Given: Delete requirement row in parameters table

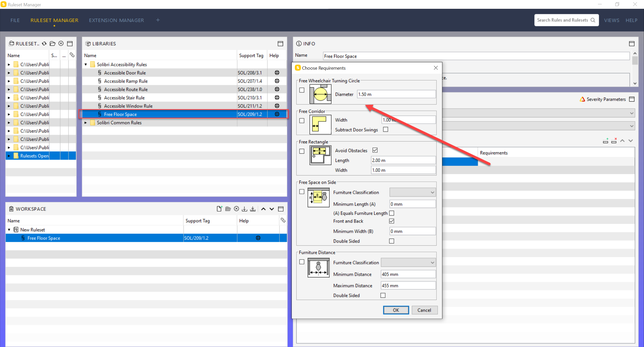Looking at the screenshot, I should tap(614, 141).
